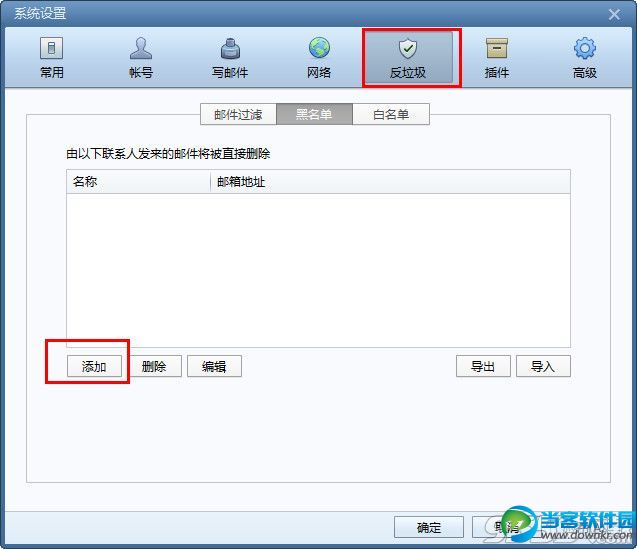
Task: Switch to the 邮件过滤 tab
Action: [238, 114]
